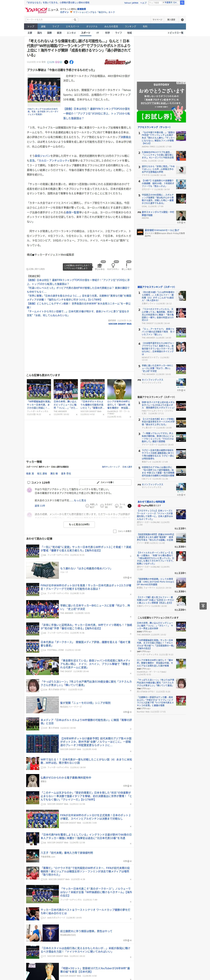Open the 海外サッカートップ link

pyautogui.click(x=111, y=467)
